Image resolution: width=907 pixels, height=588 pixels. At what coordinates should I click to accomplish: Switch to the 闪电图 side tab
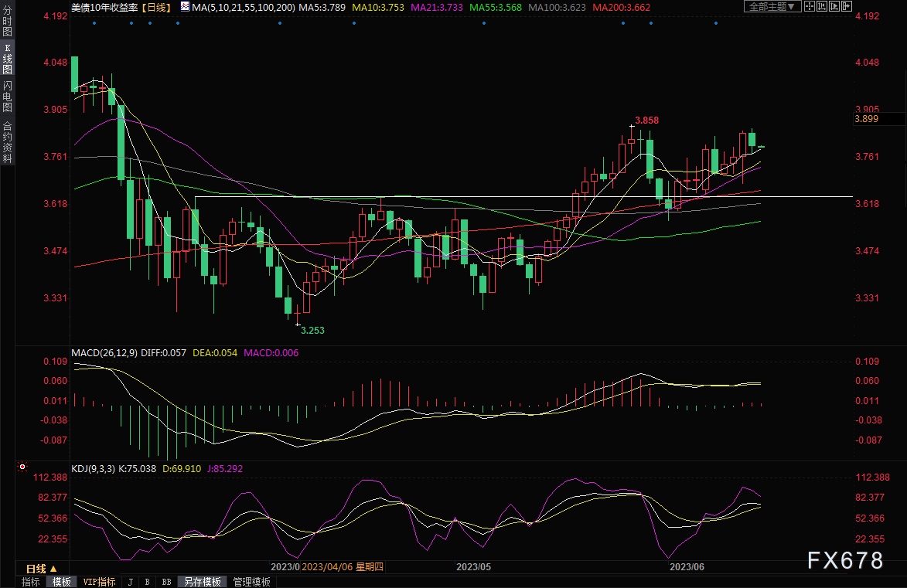click(8, 97)
